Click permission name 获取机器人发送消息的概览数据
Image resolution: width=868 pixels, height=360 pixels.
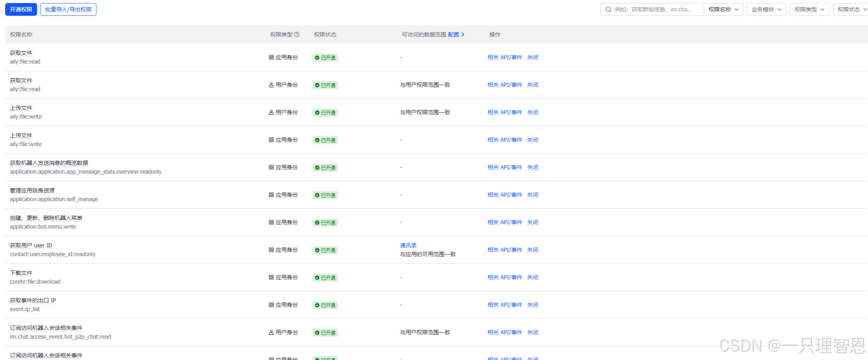click(x=49, y=163)
